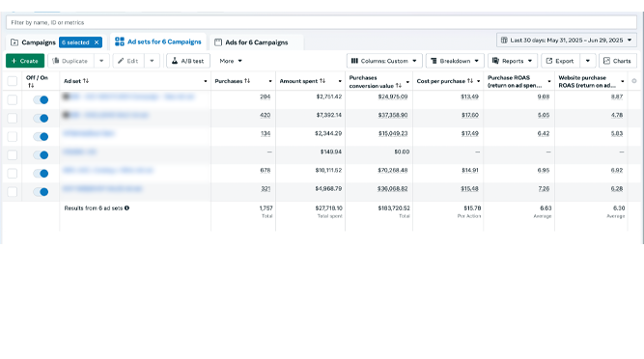Screen dimensions: 644x359
Task: Expand the Edit options arrow
Action: (x=152, y=61)
